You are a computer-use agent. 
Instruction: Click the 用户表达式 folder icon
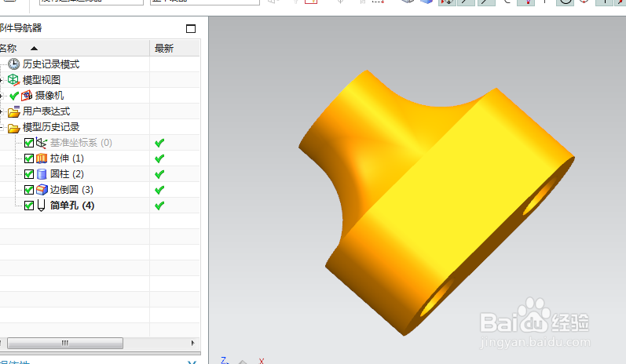click(x=13, y=111)
